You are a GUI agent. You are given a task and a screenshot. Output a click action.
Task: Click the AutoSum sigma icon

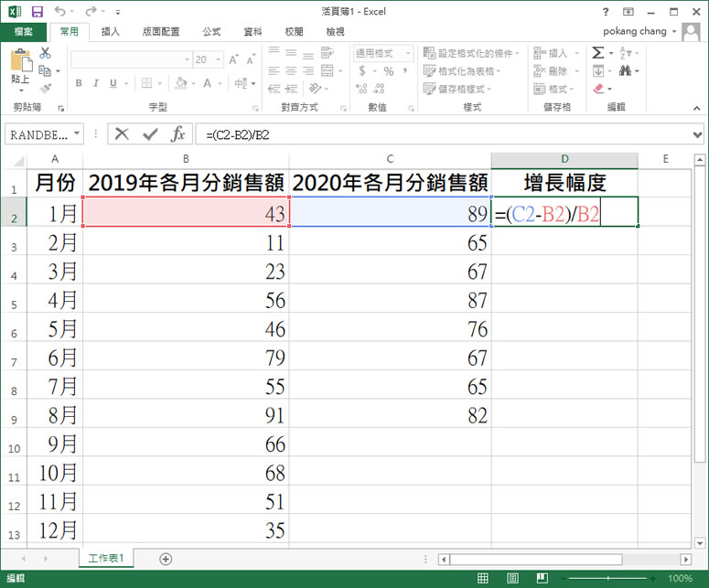click(x=597, y=53)
